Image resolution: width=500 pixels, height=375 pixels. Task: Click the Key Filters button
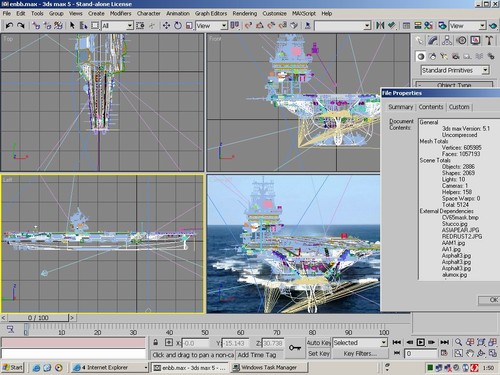(x=360, y=354)
